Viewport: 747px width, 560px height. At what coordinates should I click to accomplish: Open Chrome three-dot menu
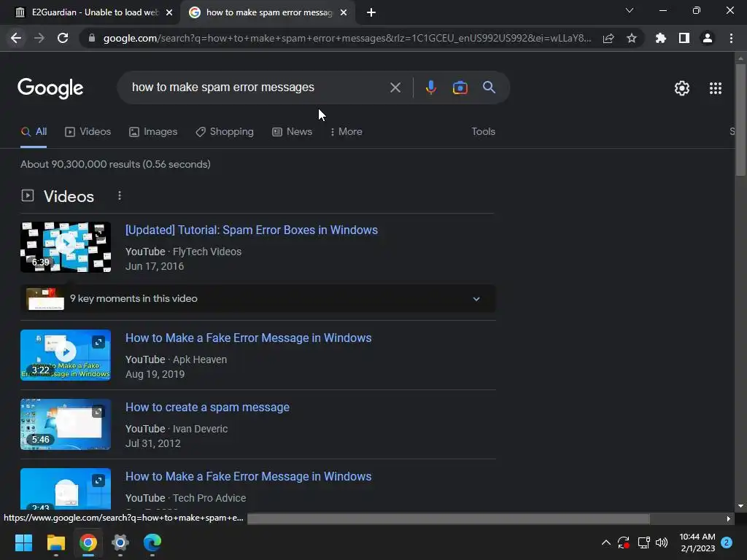(731, 38)
